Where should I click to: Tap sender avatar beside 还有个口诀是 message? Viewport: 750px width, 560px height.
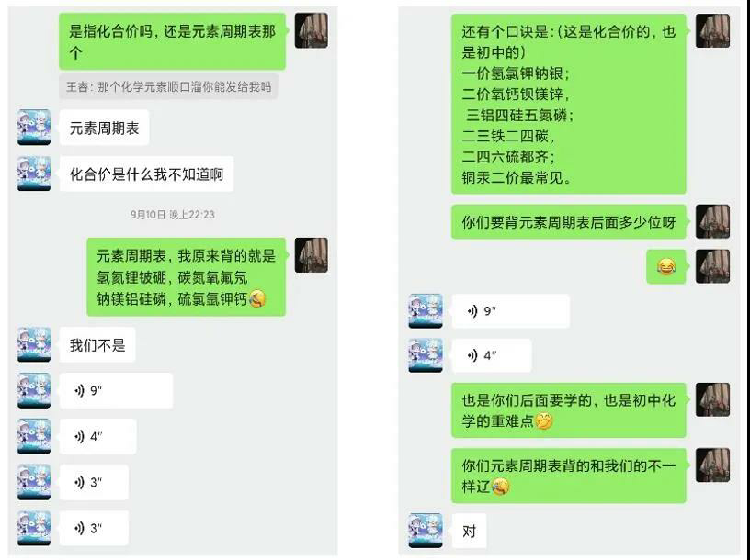click(x=713, y=31)
